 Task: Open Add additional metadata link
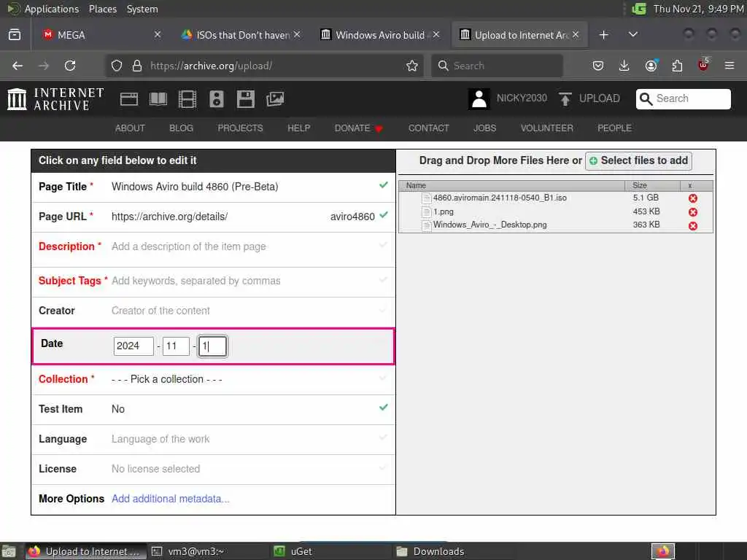click(170, 499)
